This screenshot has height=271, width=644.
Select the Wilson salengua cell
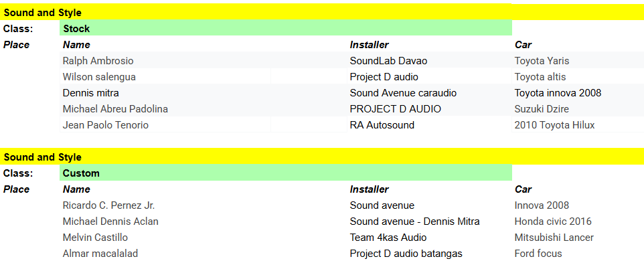pyautogui.click(x=99, y=77)
